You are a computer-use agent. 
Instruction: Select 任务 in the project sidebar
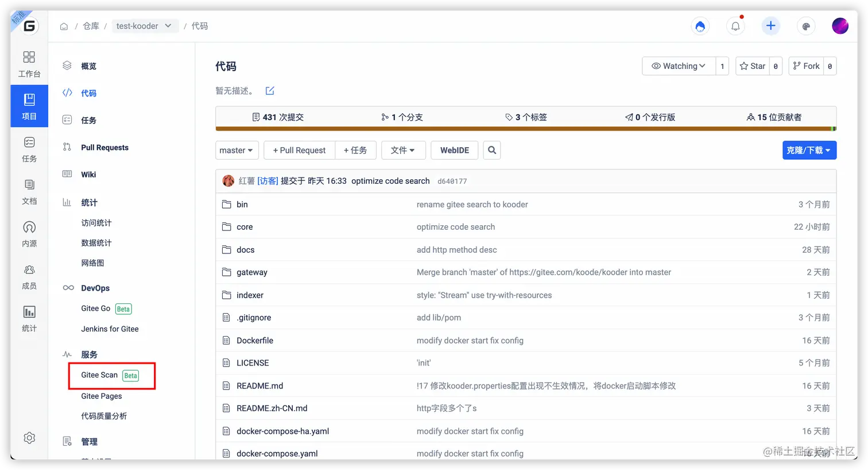(x=88, y=120)
